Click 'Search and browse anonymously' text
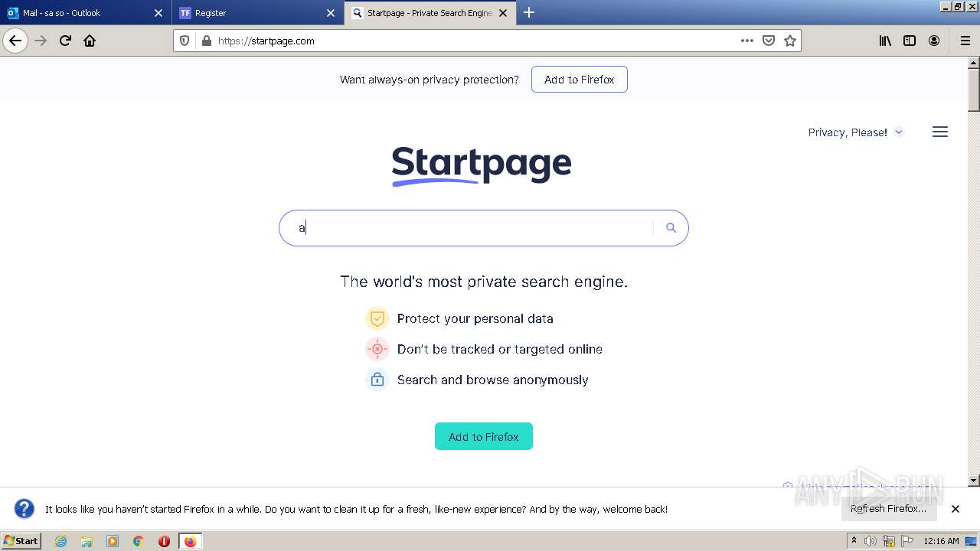 [492, 380]
